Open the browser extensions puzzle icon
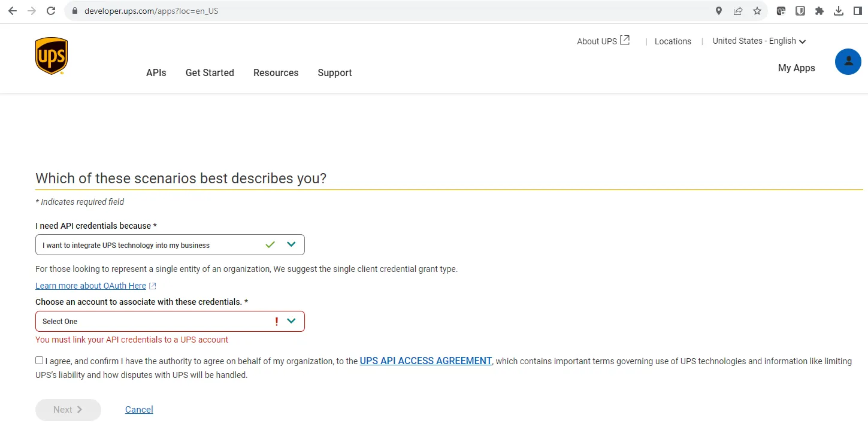The image size is (868, 448). [x=819, y=11]
